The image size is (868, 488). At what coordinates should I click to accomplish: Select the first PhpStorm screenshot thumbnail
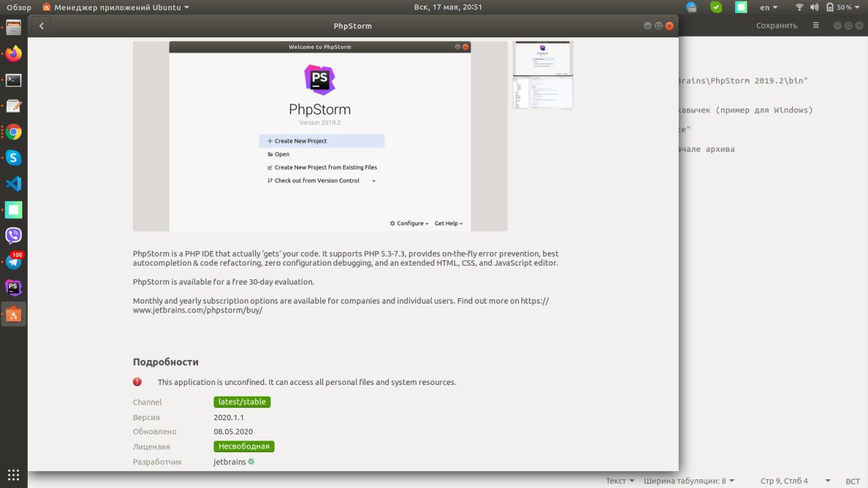pyautogui.click(x=542, y=58)
